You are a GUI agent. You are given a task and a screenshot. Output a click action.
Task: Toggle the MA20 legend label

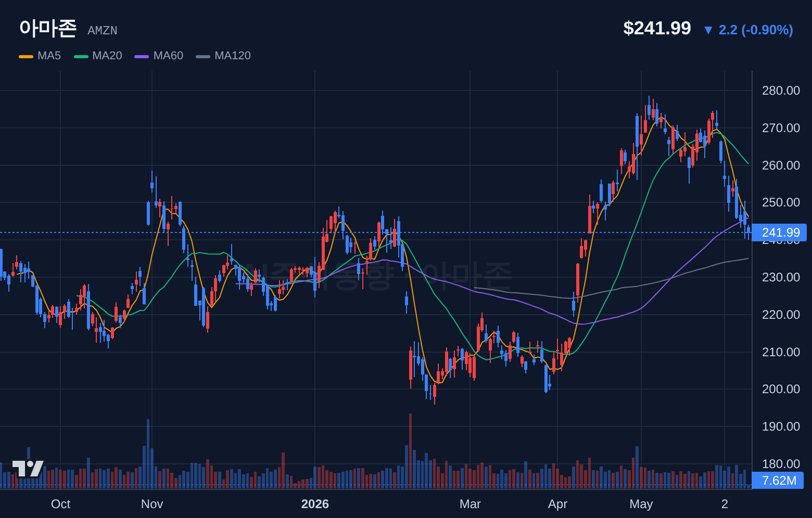point(107,56)
